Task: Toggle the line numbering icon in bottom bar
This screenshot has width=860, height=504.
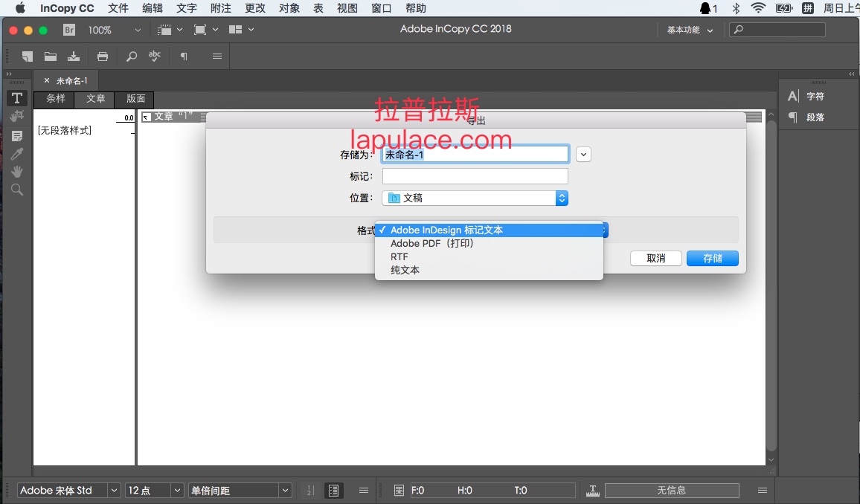Action: [x=310, y=491]
